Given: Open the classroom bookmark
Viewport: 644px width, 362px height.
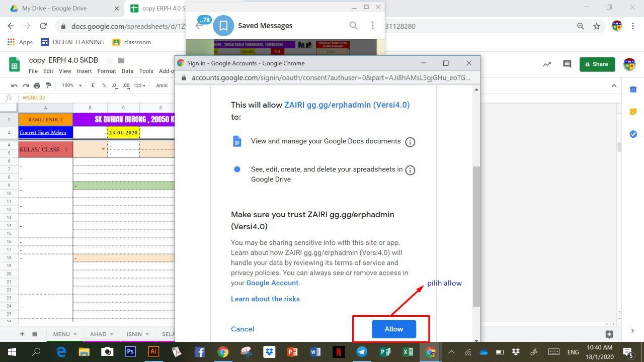Looking at the screenshot, I should pyautogui.click(x=132, y=42).
